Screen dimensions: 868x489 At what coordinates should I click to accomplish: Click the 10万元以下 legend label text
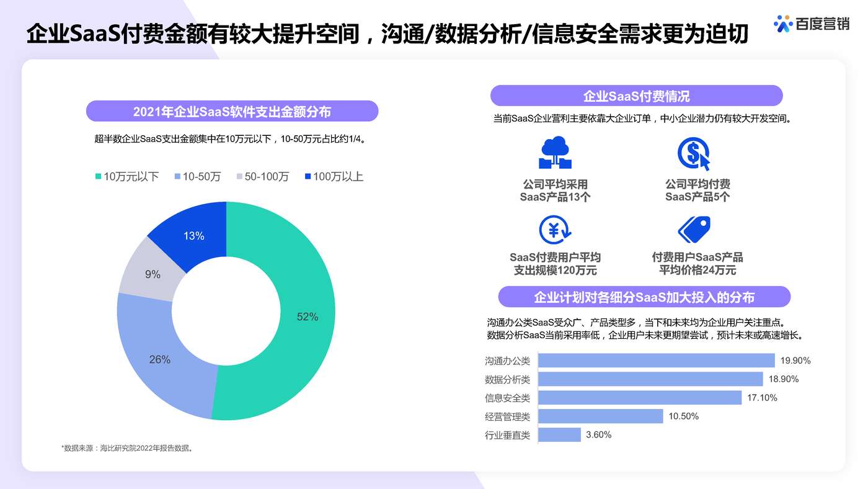[x=131, y=177]
